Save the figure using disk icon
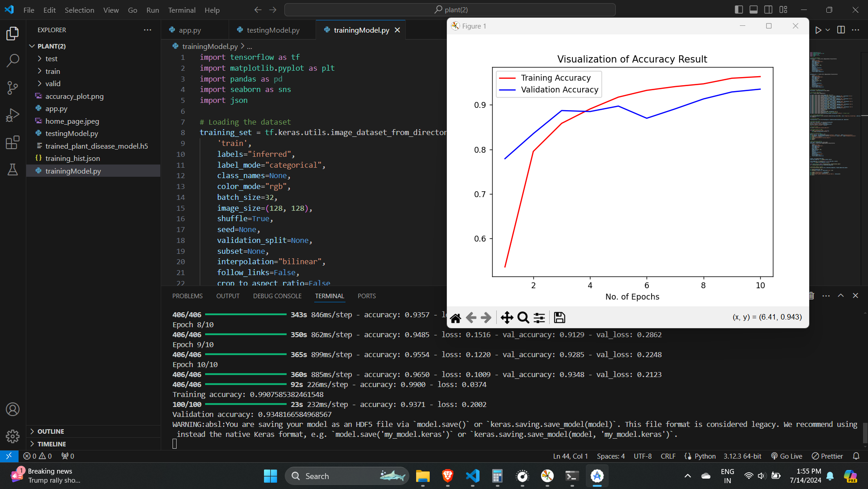The image size is (868, 489). click(x=559, y=318)
